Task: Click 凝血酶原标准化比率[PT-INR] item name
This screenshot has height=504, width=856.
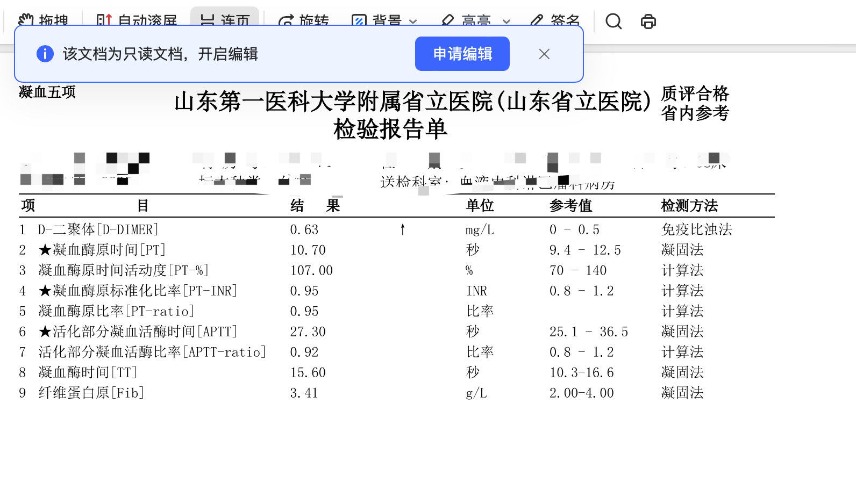Action: coord(138,291)
